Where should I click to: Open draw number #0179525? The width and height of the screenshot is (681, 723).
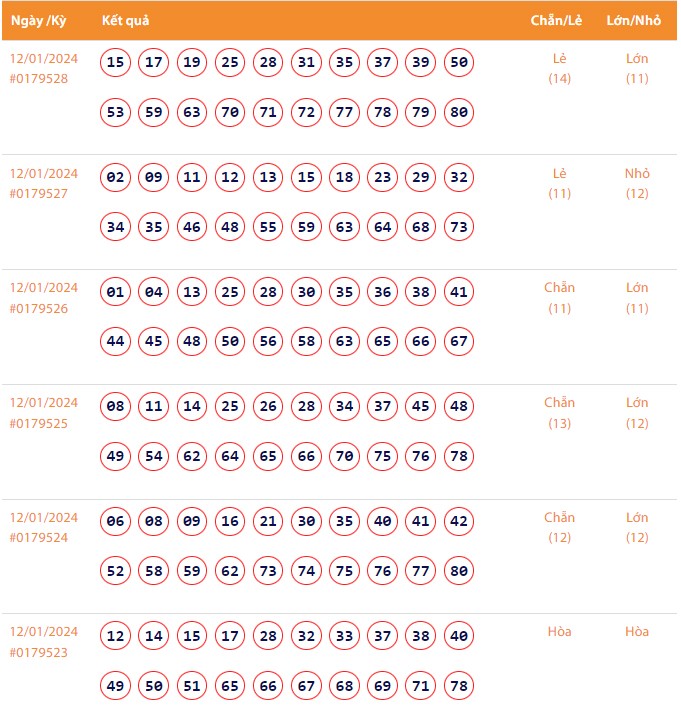(39, 423)
